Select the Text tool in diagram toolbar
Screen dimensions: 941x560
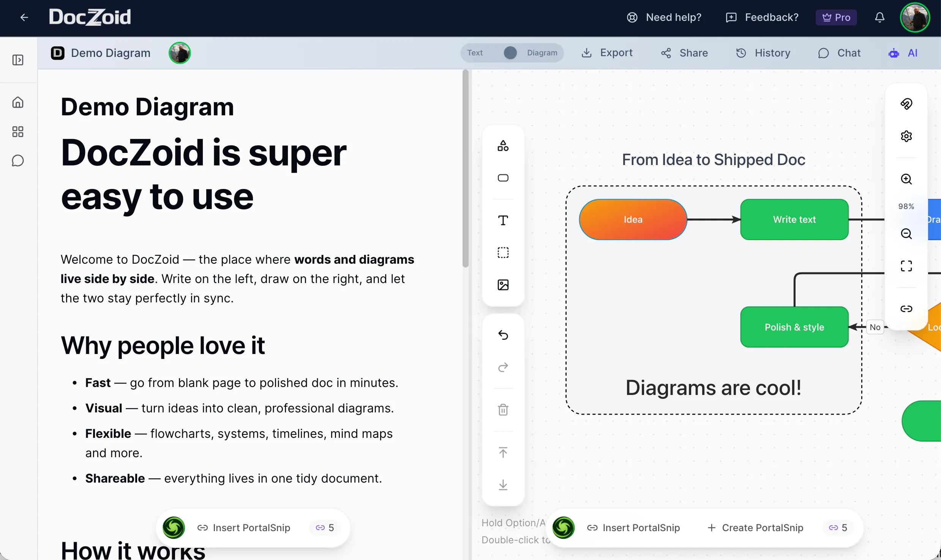503,220
